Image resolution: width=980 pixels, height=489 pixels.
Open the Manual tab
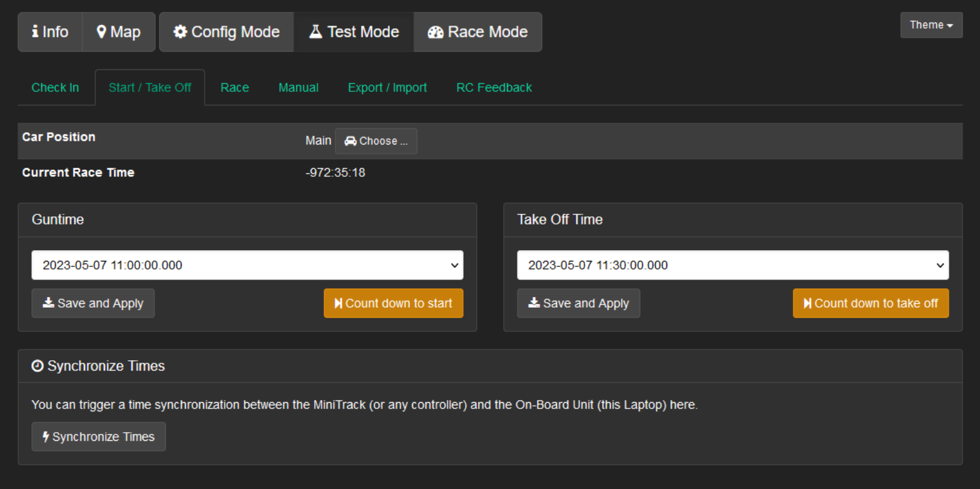[299, 88]
